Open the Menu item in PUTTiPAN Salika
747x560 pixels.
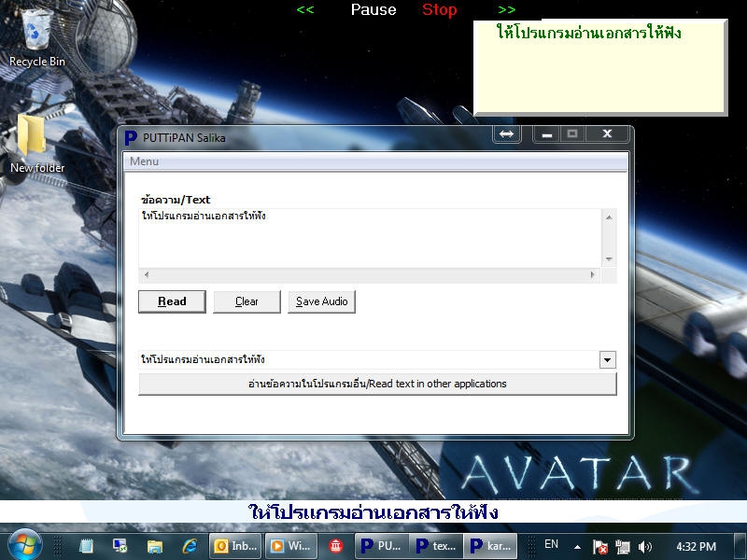144,161
